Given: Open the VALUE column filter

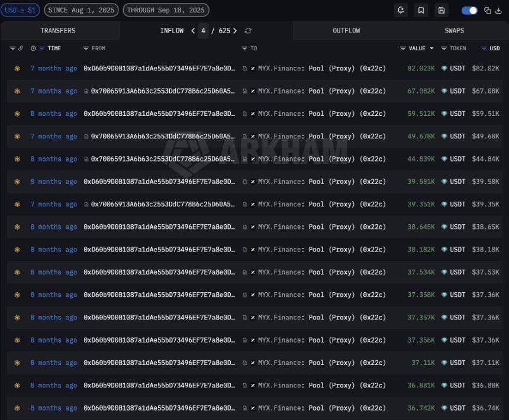Looking at the screenshot, I should point(403,49).
